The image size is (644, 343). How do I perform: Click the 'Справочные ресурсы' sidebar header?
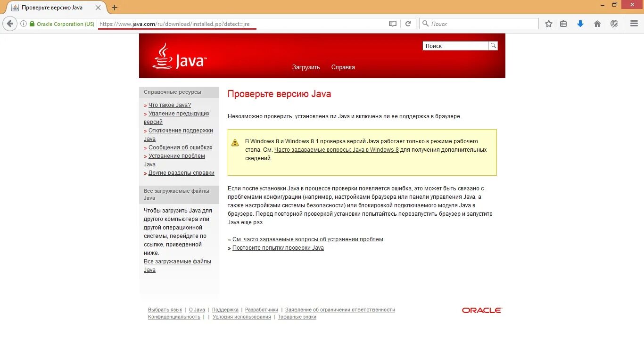[179, 92]
